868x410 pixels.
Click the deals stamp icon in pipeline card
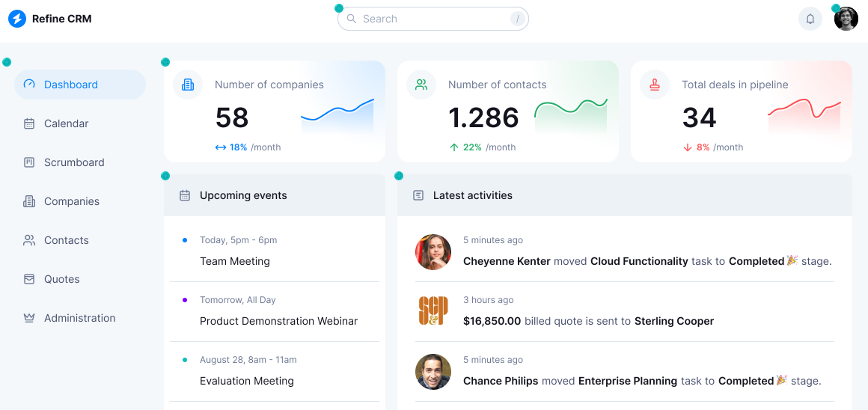655,85
